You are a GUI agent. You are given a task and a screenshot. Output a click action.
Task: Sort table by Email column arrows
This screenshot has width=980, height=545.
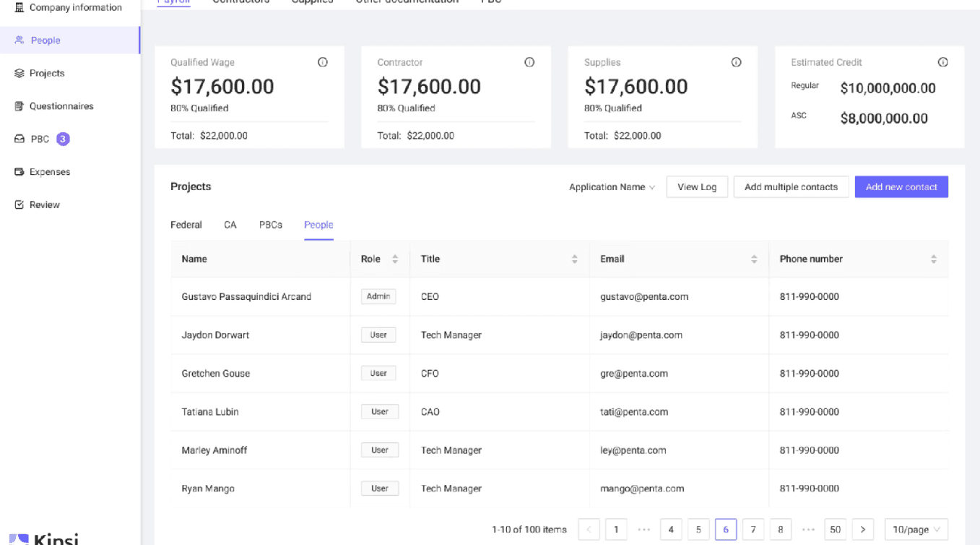(x=754, y=259)
